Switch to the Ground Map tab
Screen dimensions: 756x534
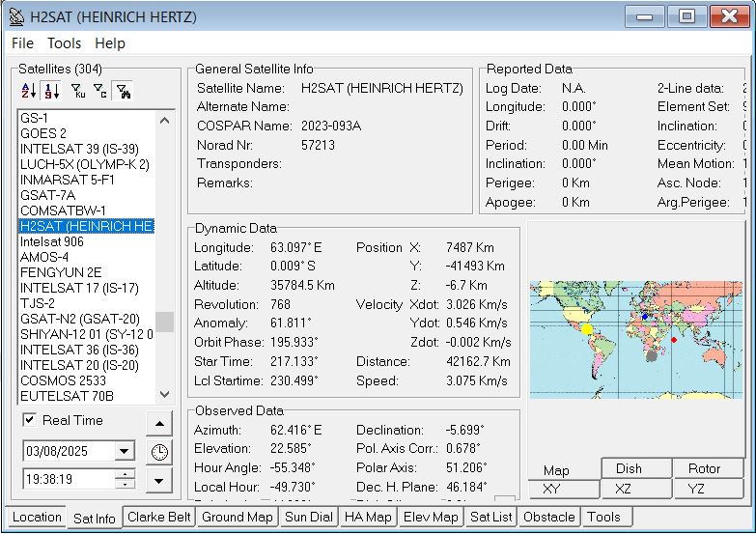click(x=238, y=518)
